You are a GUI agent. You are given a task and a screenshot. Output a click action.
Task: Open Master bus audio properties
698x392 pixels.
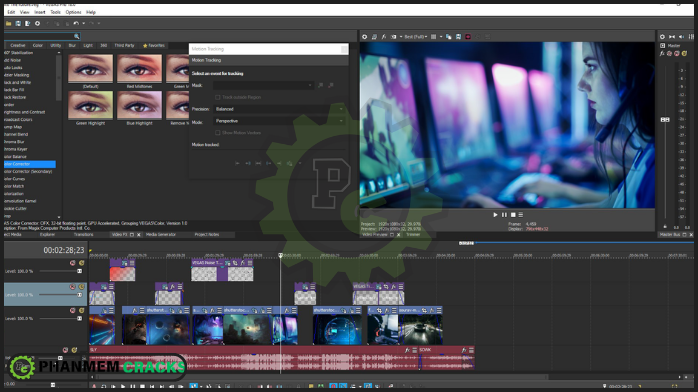point(662,37)
